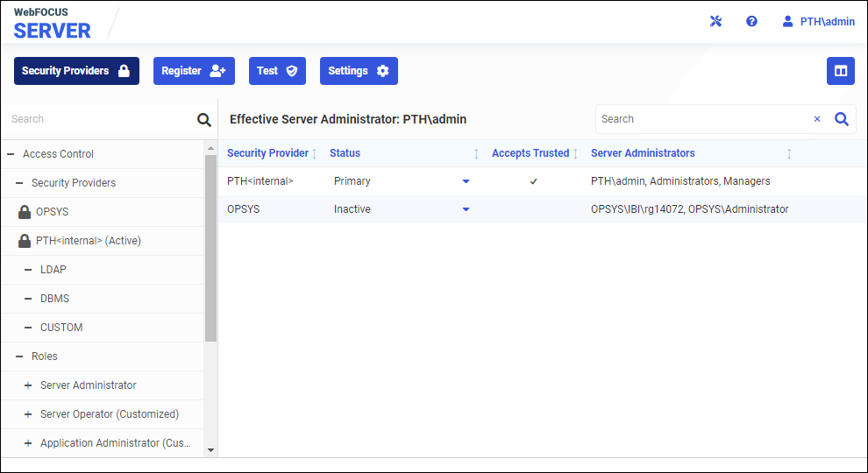Click the Register button
Screen dimensions: 868x473
pyautogui.click(x=194, y=71)
